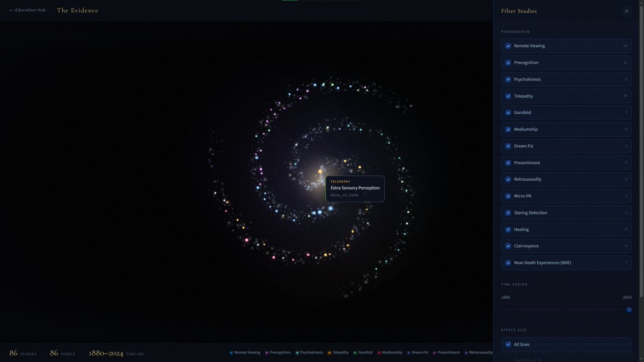Click the Dream Psi legend dot
Viewport: 644px width, 362px height.
pyautogui.click(x=408, y=353)
